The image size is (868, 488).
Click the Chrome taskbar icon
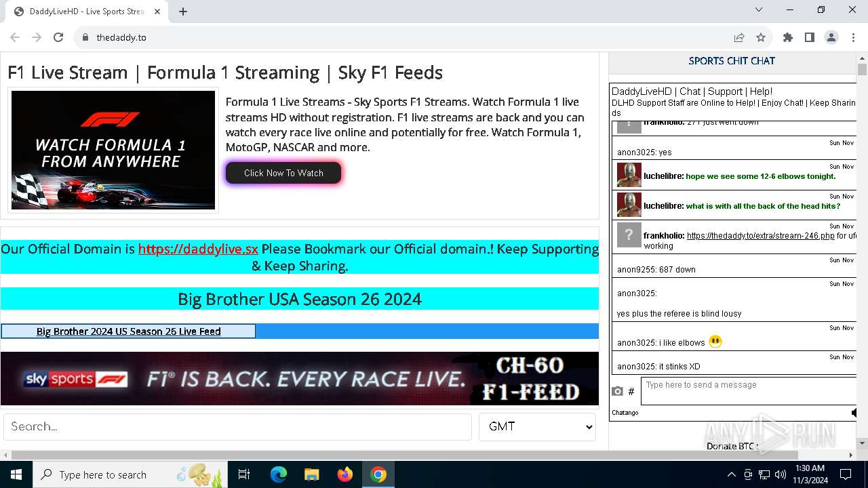(378, 474)
